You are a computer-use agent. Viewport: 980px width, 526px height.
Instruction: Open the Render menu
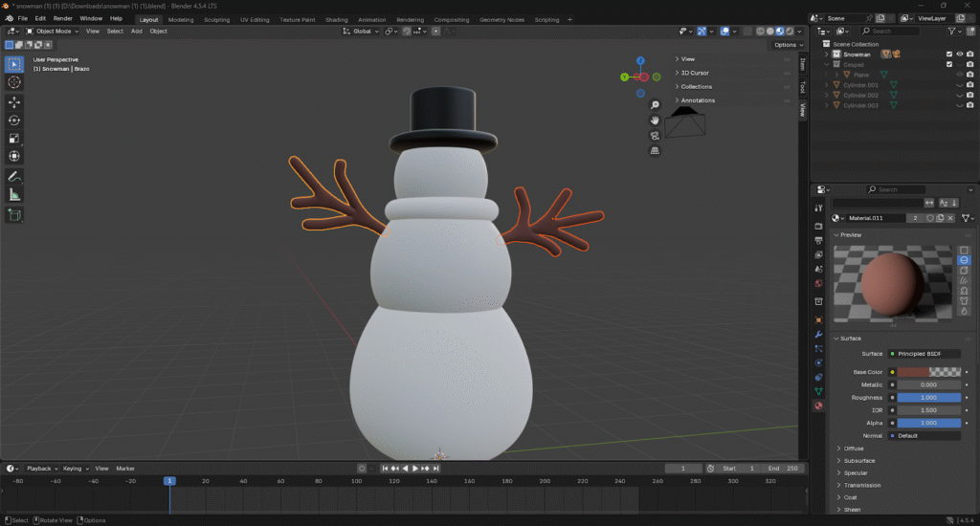[x=62, y=18]
